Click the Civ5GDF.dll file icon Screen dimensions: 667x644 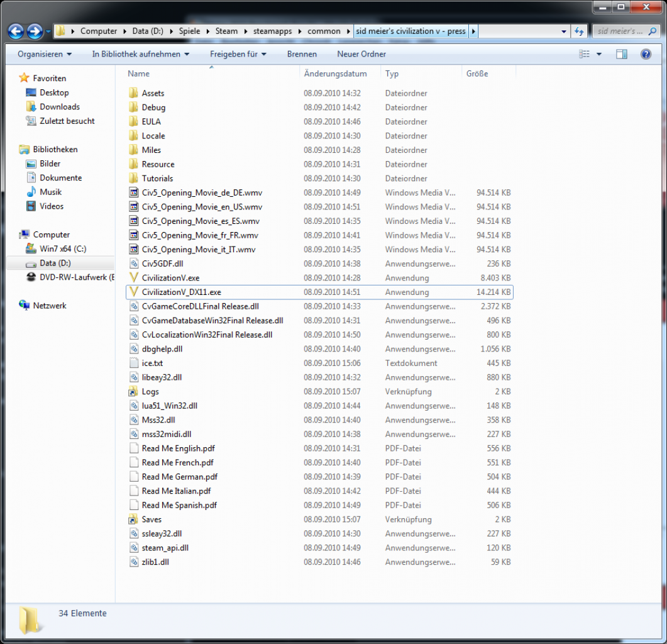click(x=133, y=264)
